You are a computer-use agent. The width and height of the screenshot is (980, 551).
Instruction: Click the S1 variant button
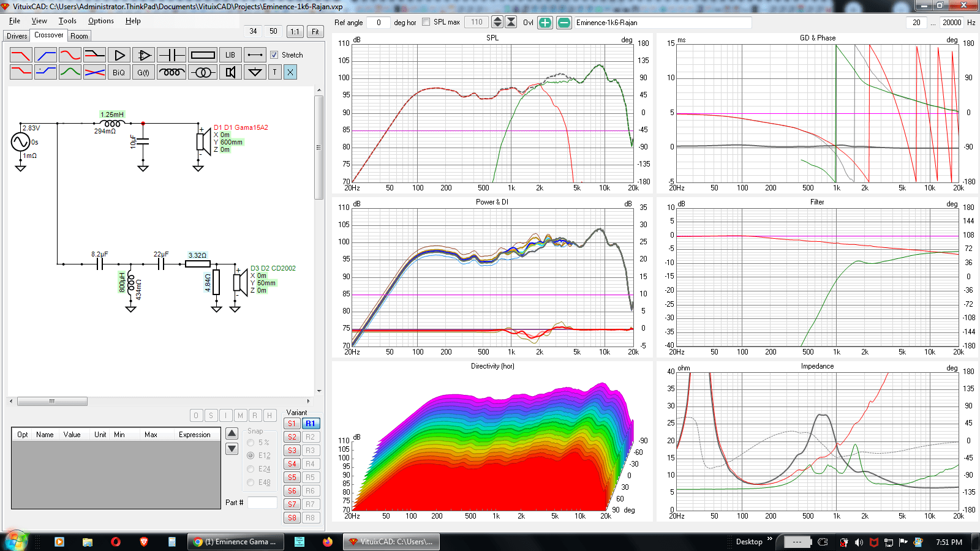(x=292, y=424)
